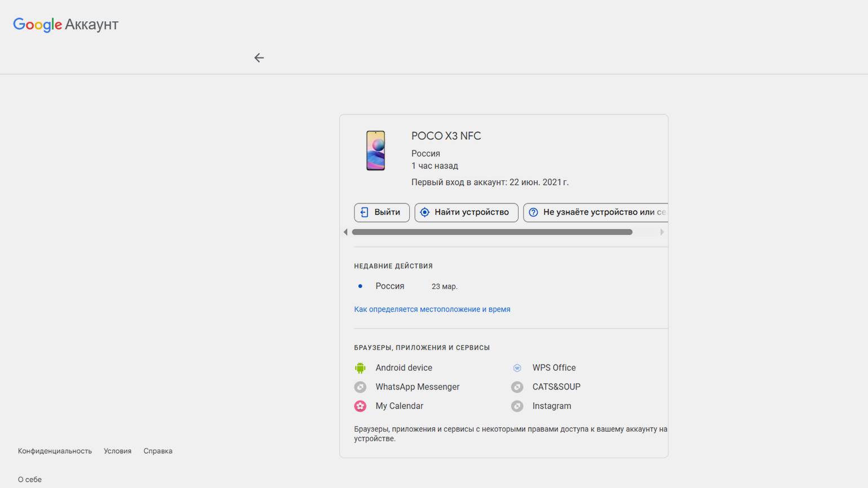Open the Конфиденциальность footer link
This screenshot has height=488, width=868.
(55, 451)
